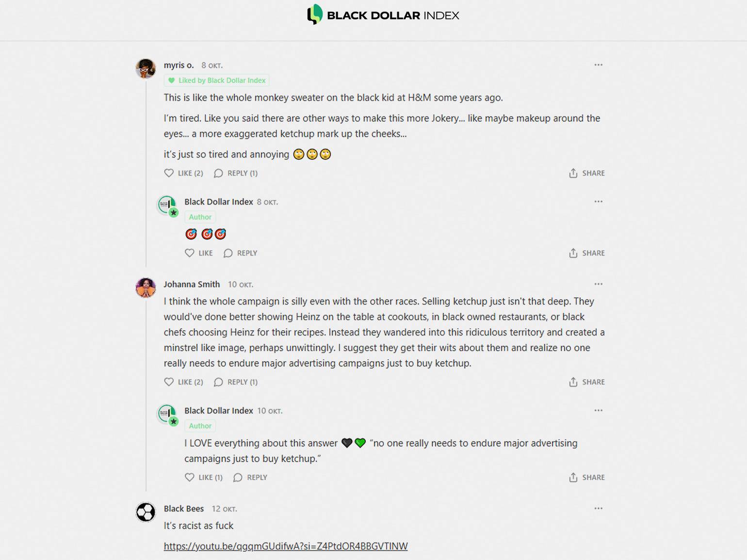Like myris o.'s comment
This screenshot has width=747, height=560.
coord(183,173)
